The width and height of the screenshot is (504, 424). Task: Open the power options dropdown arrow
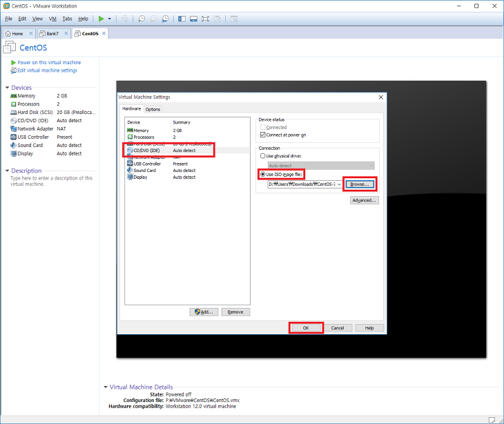tap(110, 19)
